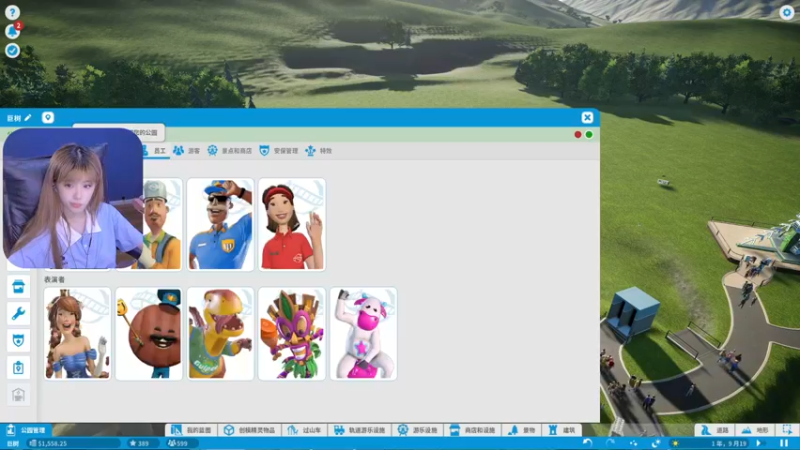Switch to the 景点和商店 attractions and shops tab
Image resolution: width=800 pixels, height=450 pixels.
tap(230, 151)
